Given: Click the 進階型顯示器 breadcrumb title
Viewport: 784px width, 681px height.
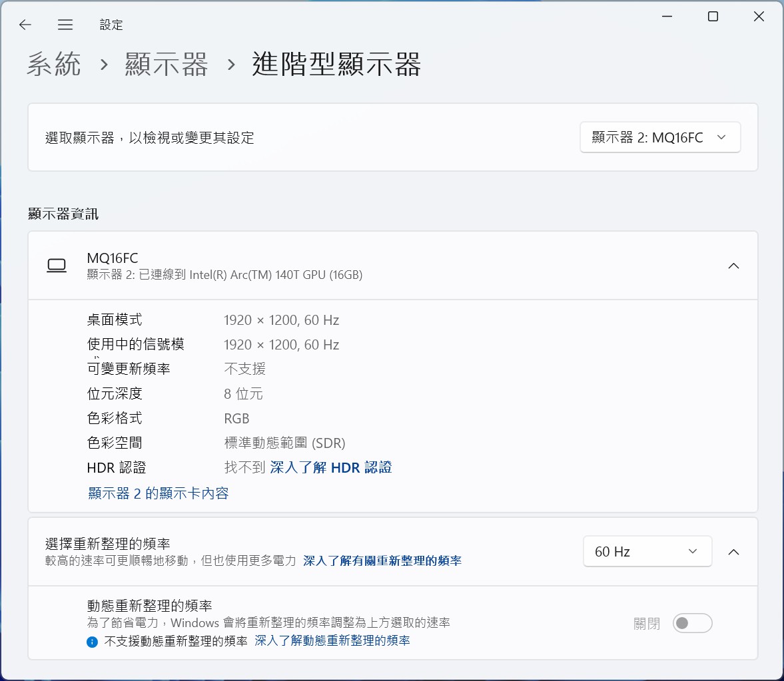Looking at the screenshot, I should pyautogui.click(x=336, y=65).
